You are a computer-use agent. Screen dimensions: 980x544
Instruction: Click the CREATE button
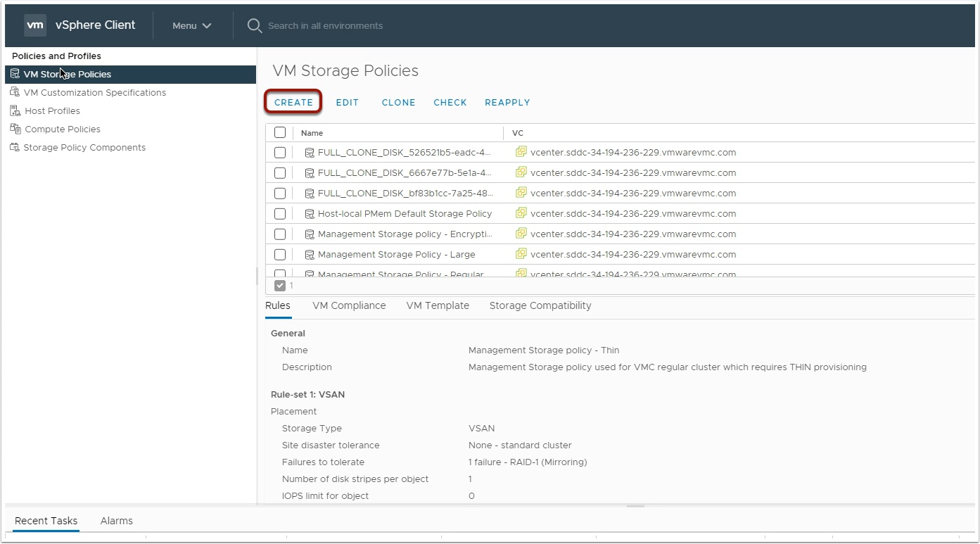(x=293, y=102)
